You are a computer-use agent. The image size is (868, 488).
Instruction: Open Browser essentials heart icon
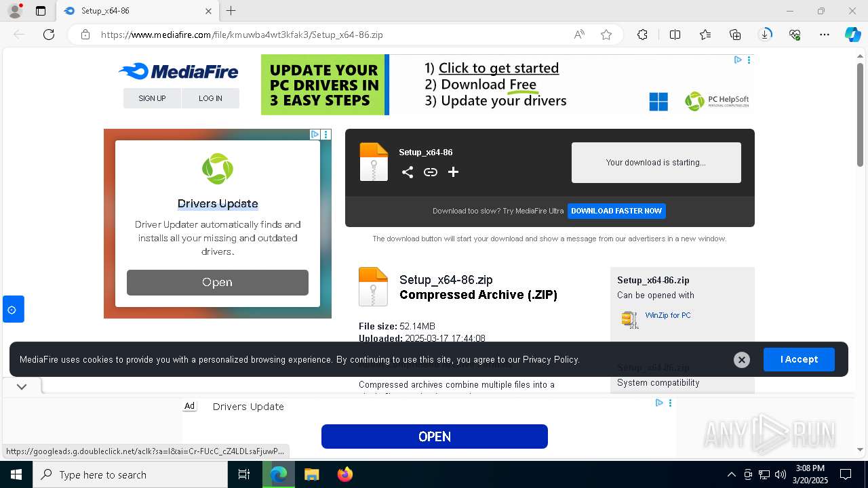pos(795,35)
